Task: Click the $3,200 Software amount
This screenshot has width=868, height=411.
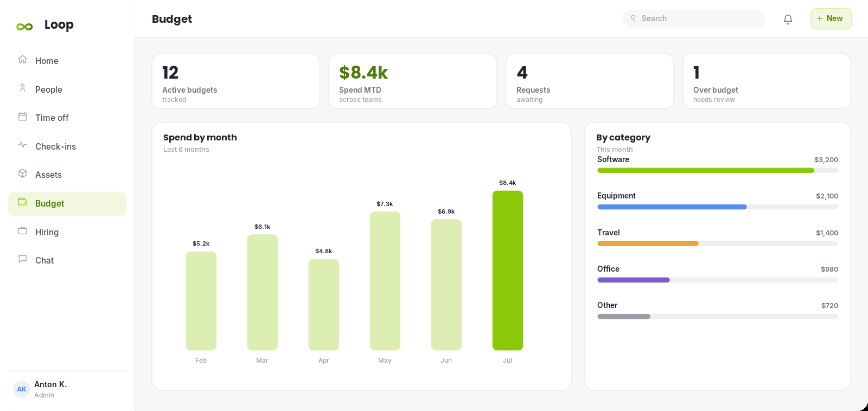Action: click(x=826, y=160)
